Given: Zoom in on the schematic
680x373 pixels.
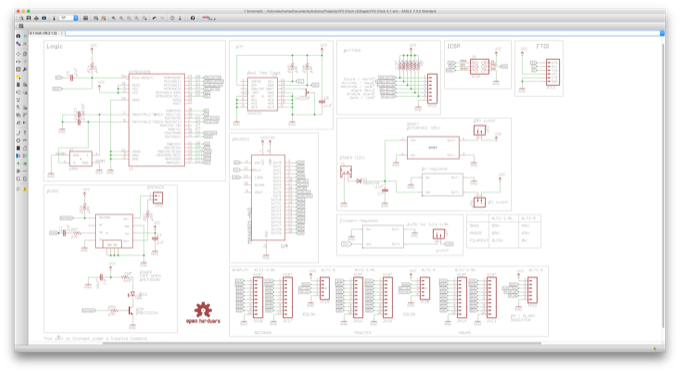Looking at the screenshot, I should coord(121,18).
